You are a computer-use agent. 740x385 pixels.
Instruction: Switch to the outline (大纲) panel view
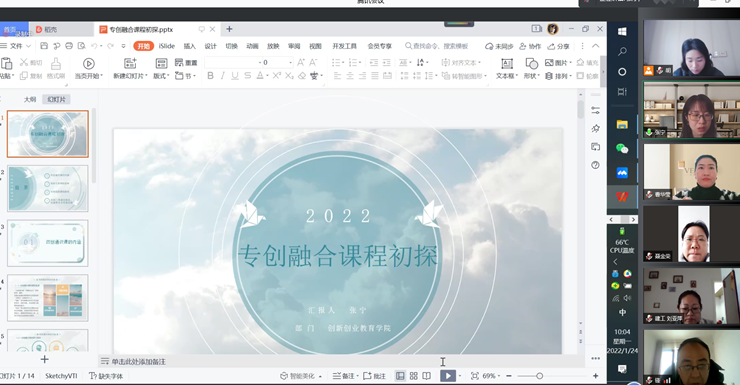pyautogui.click(x=30, y=99)
